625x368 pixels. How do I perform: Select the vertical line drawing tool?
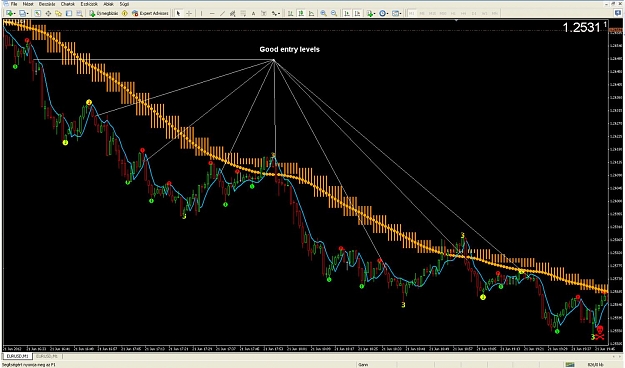point(201,13)
